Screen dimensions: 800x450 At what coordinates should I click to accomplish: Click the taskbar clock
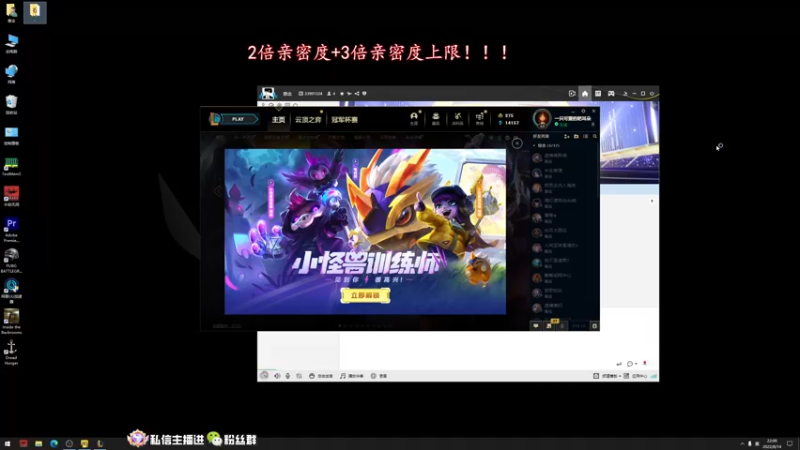(x=772, y=443)
